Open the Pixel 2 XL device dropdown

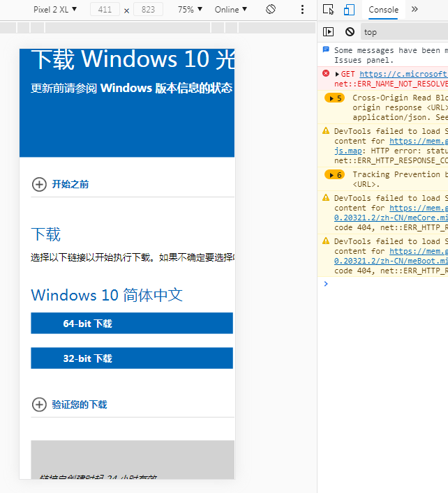(x=55, y=10)
